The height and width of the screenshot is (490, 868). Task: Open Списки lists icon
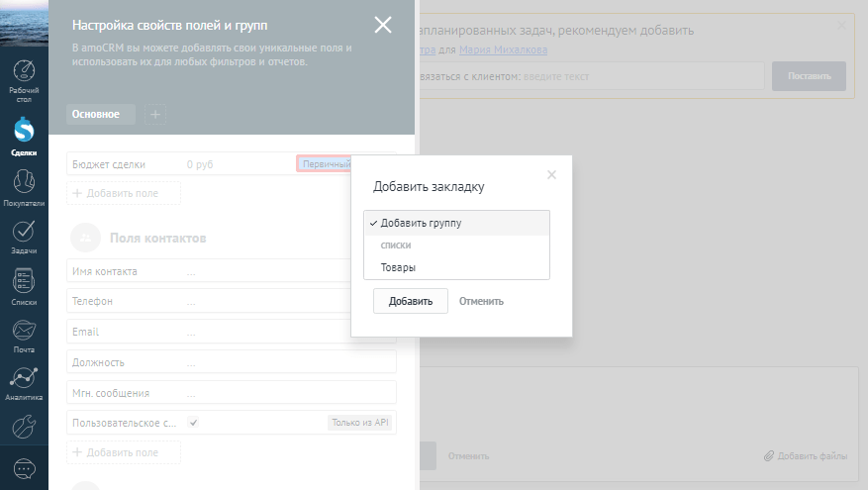point(24,286)
